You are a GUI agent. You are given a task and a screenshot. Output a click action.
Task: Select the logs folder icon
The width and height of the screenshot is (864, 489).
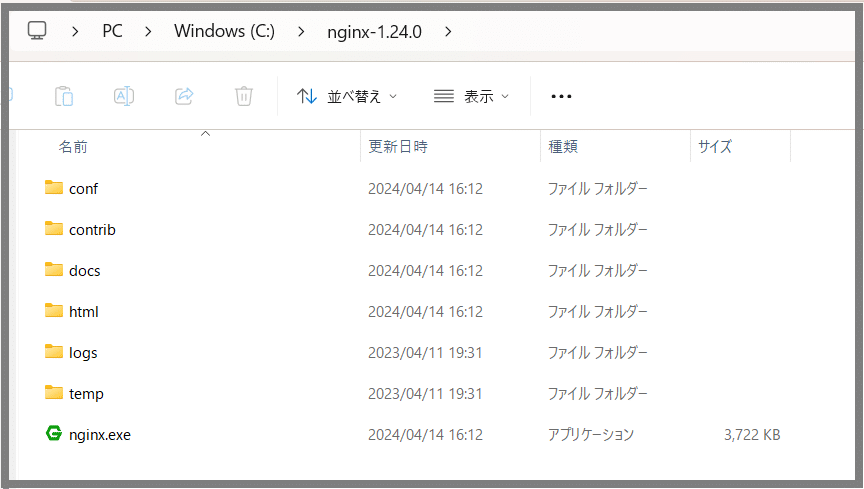pyautogui.click(x=53, y=351)
